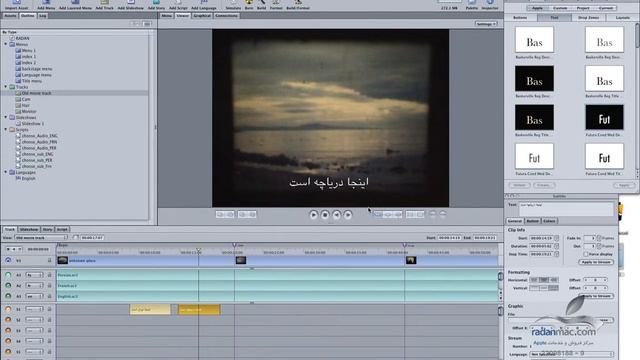Image resolution: width=640 pixels, height=360 pixels.
Task: Click the Add Track toolbar icon
Action: coord(104,3)
